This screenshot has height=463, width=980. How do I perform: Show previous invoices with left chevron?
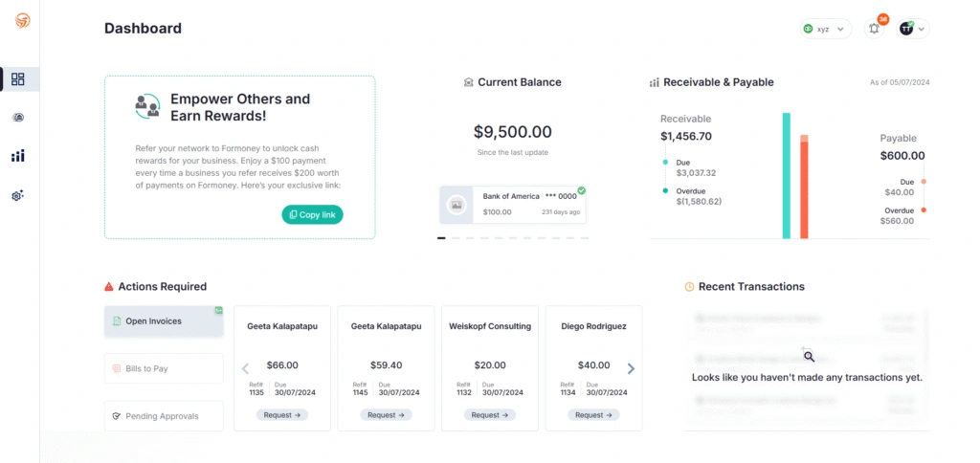tap(245, 368)
